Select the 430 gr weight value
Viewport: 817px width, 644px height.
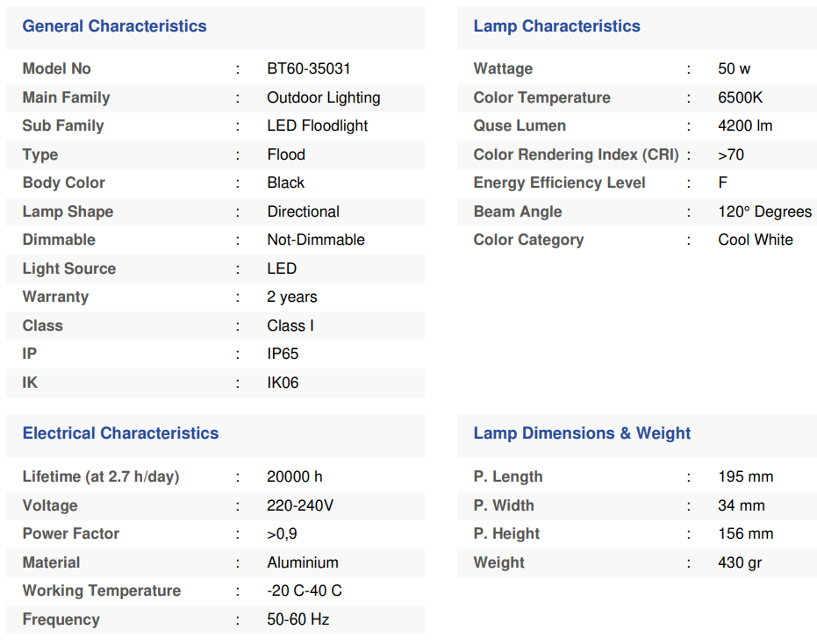(739, 562)
